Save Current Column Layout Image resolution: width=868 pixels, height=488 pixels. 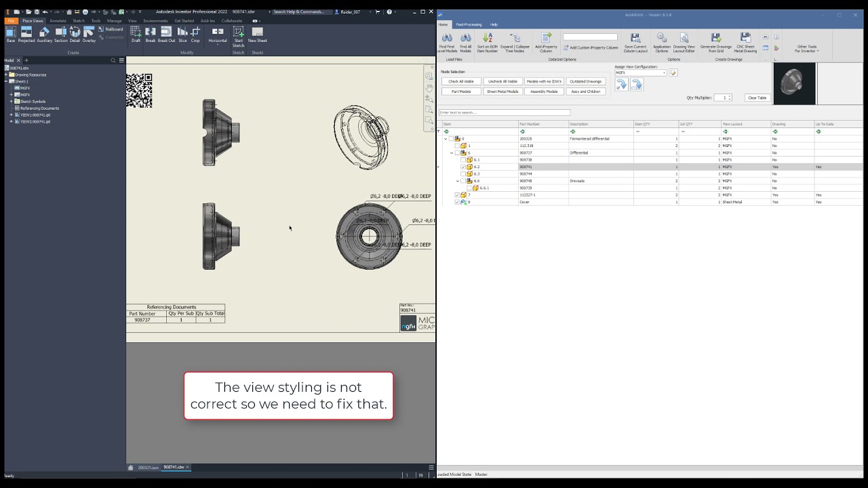coord(635,43)
